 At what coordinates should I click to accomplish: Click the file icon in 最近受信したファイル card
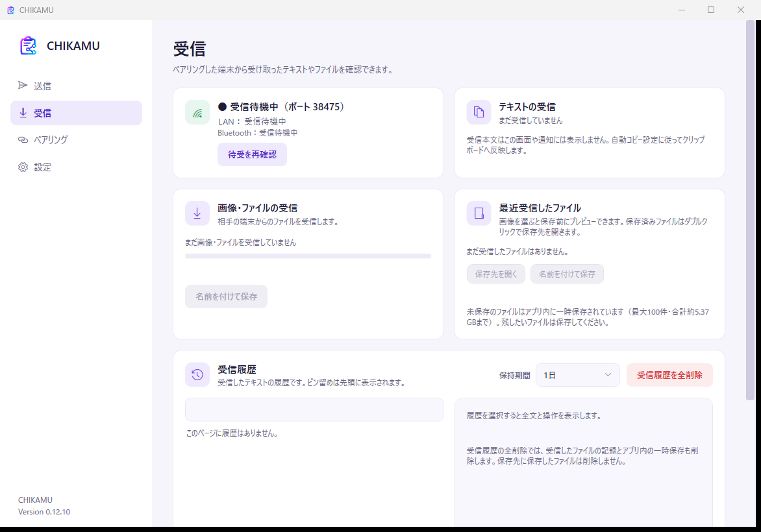(x=479, y=213)
